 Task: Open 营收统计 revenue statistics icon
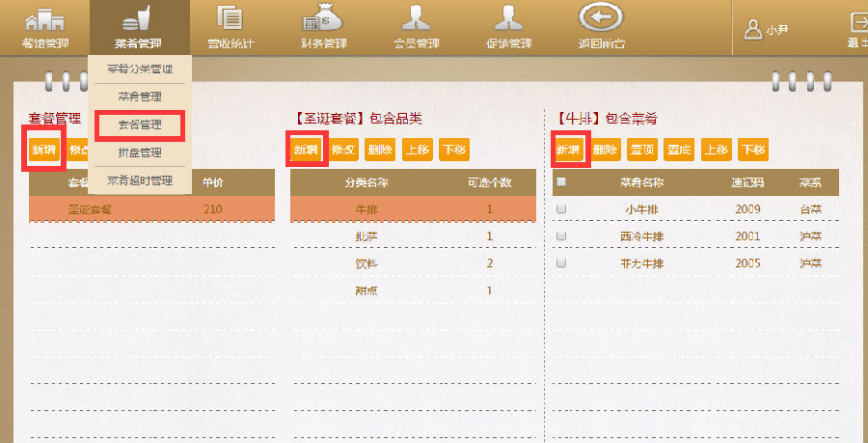click(230, 19)
